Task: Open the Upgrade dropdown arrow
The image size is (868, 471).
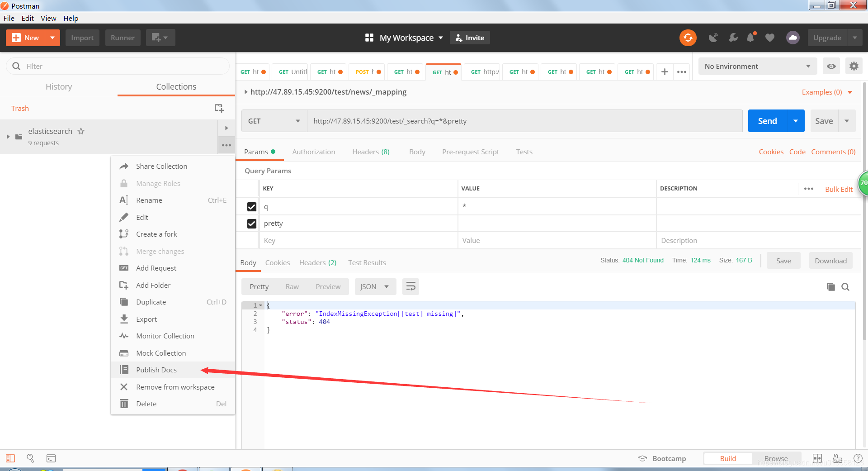Action: (854, 38)
